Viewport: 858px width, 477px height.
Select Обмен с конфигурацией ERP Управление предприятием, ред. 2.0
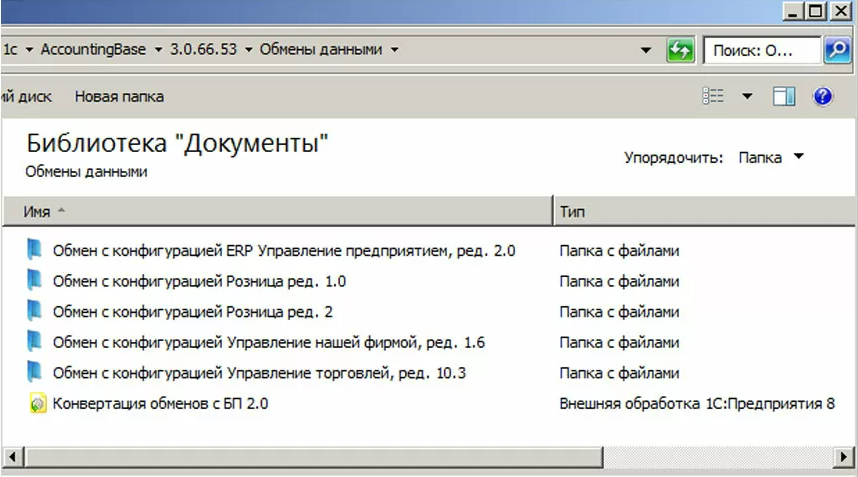pos(284,251)
